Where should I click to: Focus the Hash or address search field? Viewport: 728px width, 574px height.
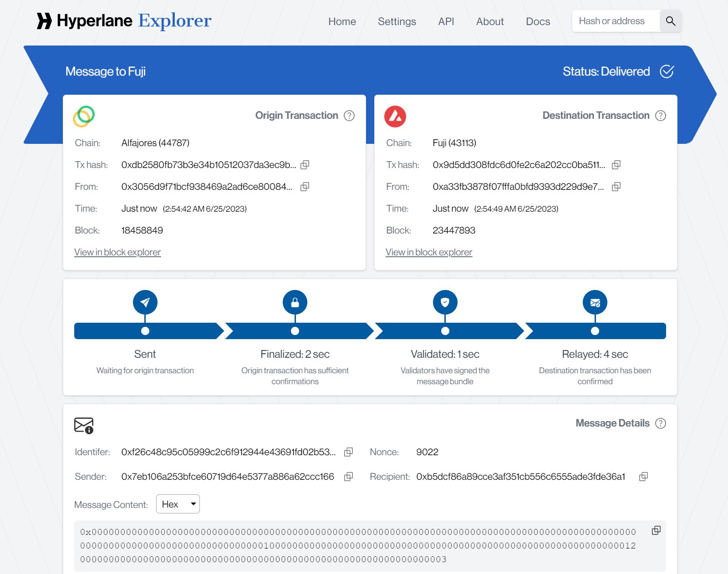[616, 21]
